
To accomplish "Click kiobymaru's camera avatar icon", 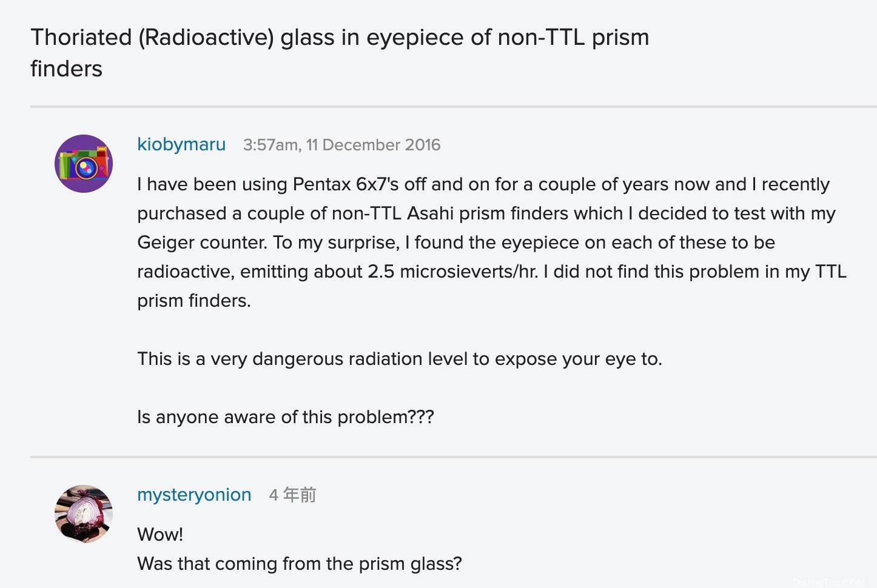I will click(x=84, y=164).
